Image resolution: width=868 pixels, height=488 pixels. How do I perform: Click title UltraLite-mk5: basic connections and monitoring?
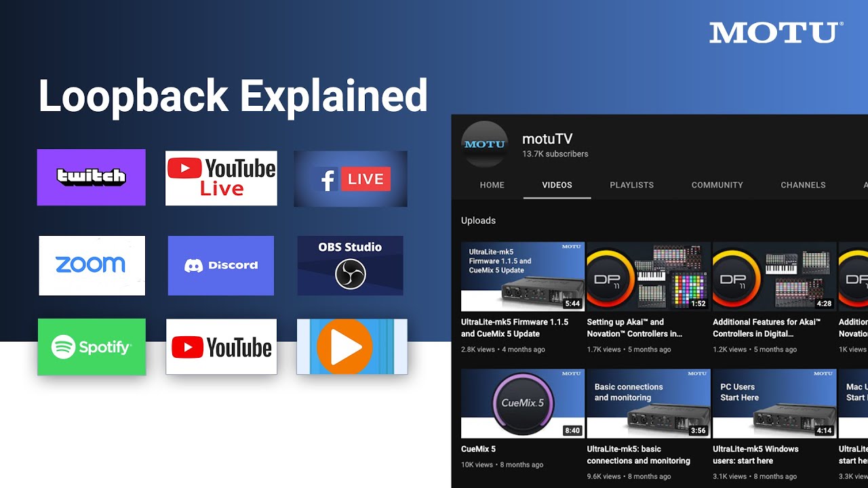point(639,455)
